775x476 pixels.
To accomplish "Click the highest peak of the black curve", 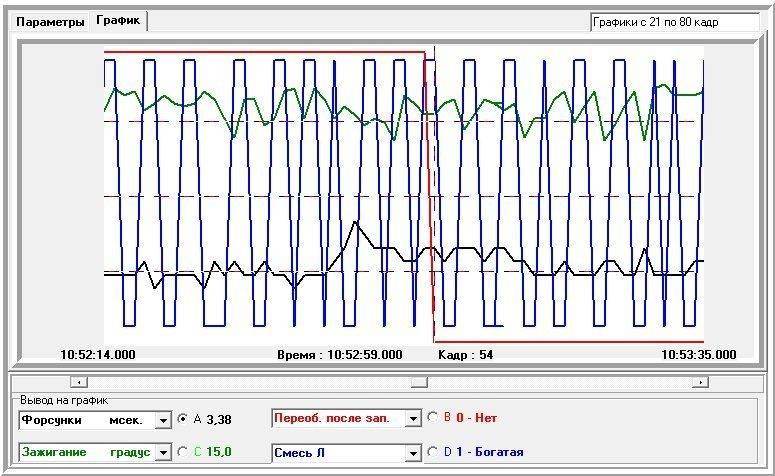I will [x=351, y=222].
